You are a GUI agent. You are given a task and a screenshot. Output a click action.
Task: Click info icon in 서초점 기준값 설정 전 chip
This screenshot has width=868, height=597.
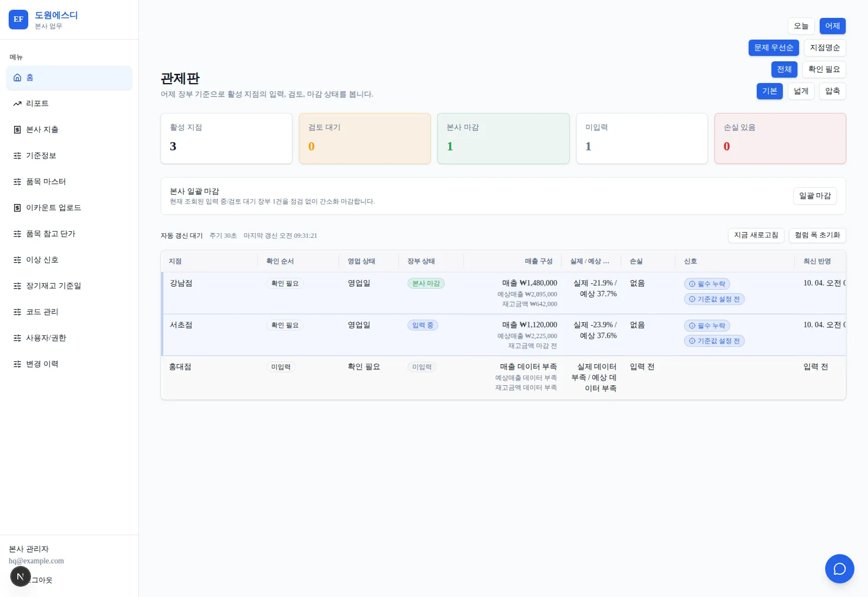692,341
